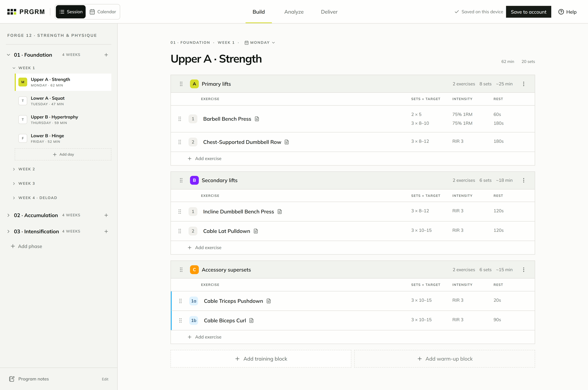Click the 1a superset label badge

point(194,301)
